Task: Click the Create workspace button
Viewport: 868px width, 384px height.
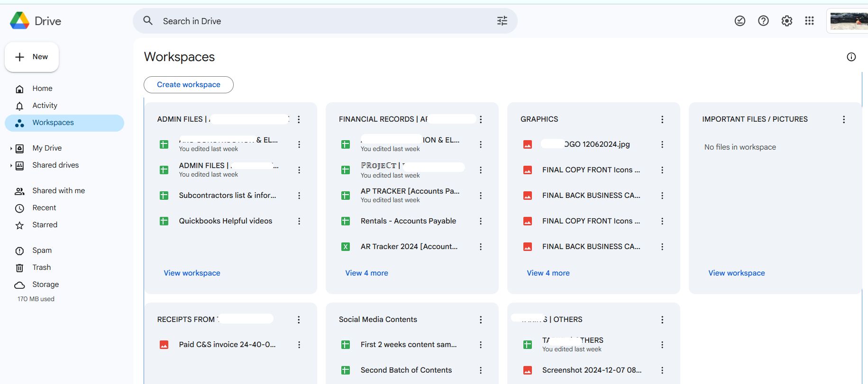Action: [189, 85]
